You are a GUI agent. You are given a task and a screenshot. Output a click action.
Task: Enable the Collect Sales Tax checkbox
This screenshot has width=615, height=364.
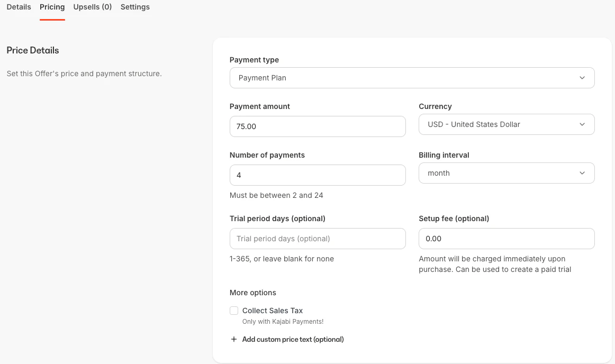[233, 311]
